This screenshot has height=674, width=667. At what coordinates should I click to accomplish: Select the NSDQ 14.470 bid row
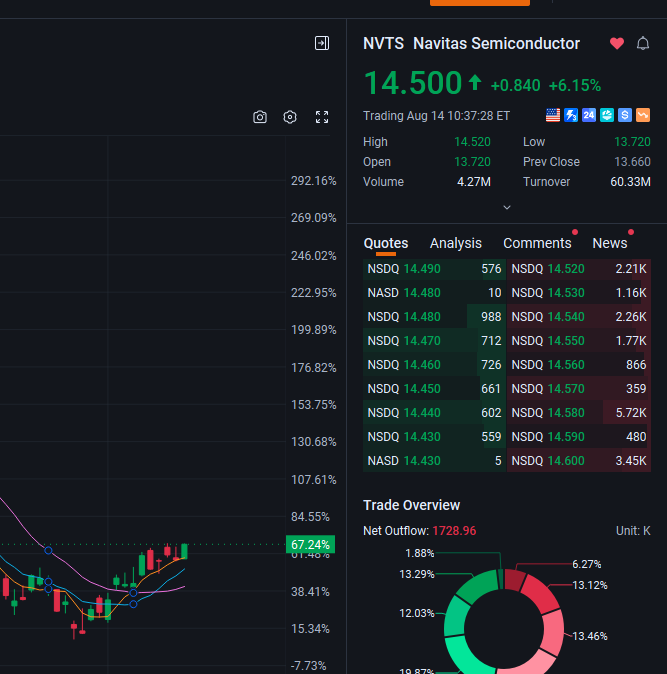click(x=434, y=341)
